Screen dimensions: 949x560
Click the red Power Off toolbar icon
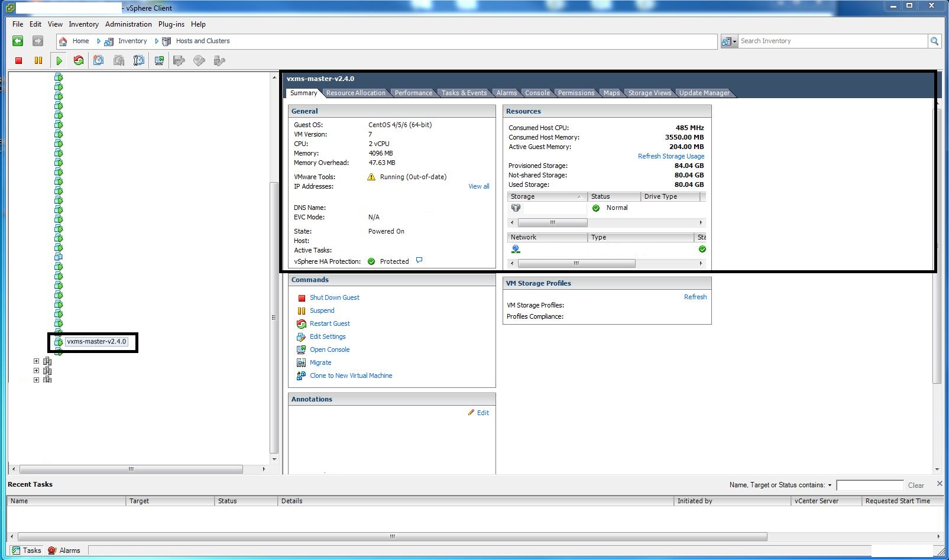pos(18,60)
